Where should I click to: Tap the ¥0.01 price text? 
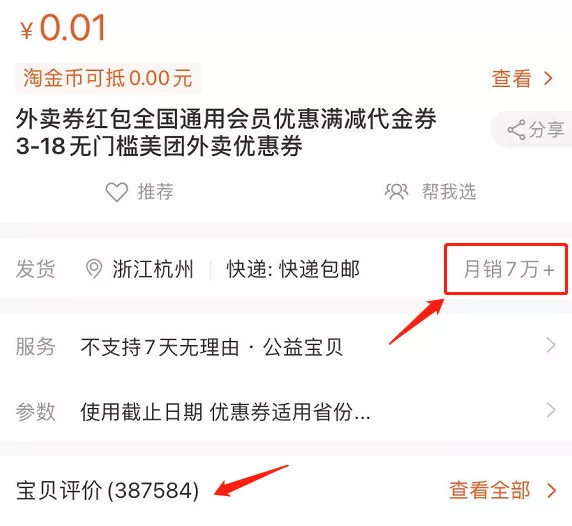(x=63, y=28)
